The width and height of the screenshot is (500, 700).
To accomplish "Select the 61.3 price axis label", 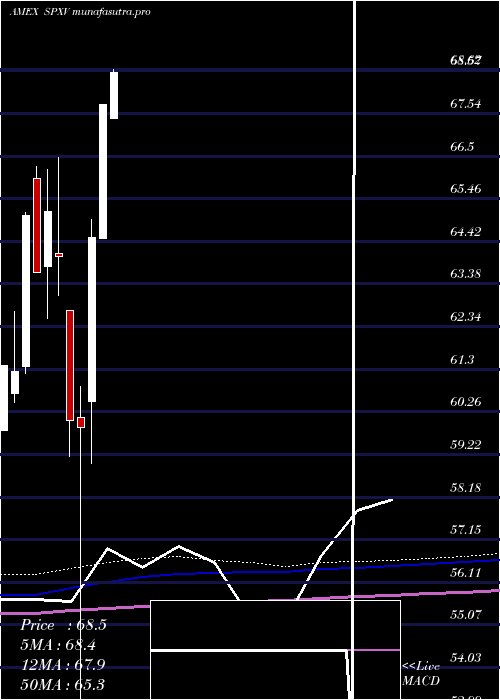I will pos(462,359).
